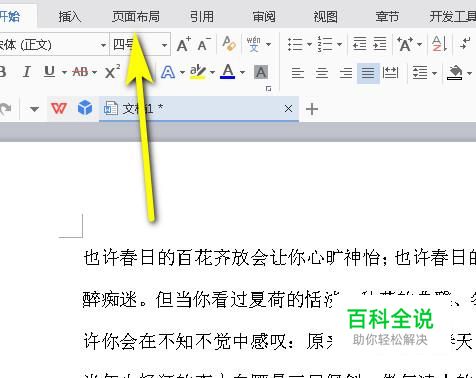Screen dimensions: 476x378
Task: Decrease font size with A- icon
Action: coord(204,44)
